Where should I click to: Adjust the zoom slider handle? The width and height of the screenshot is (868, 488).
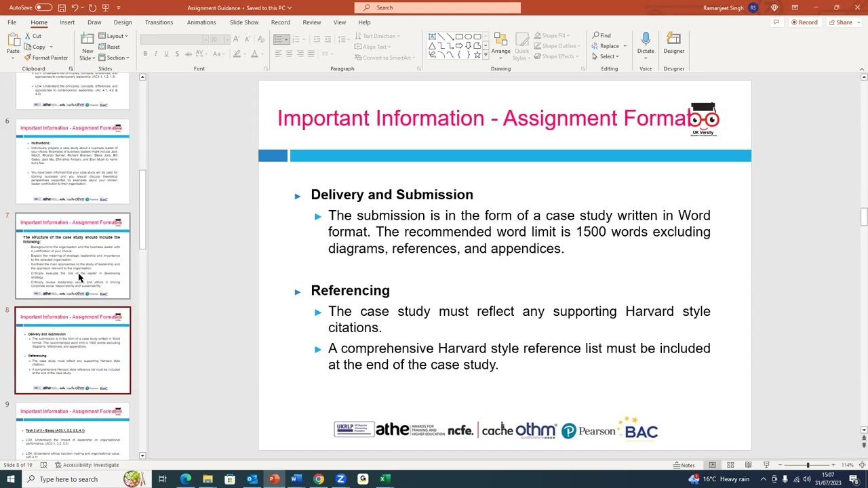(808, 465)
